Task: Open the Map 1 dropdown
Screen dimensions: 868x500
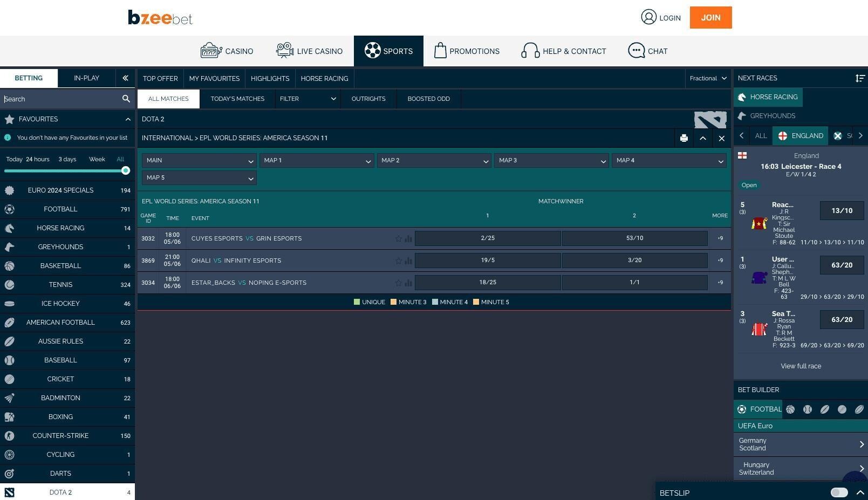Action: pos(317,161)
